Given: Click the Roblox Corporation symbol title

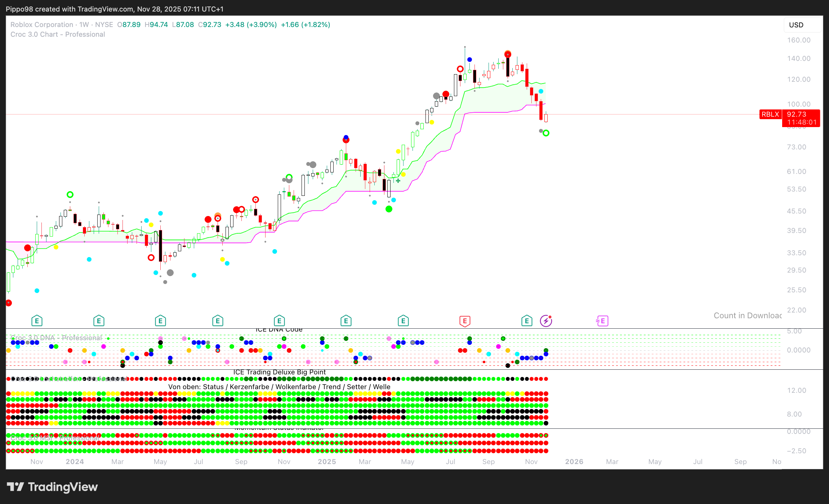Looking at the screenshot, I should (x=42, y=24).
